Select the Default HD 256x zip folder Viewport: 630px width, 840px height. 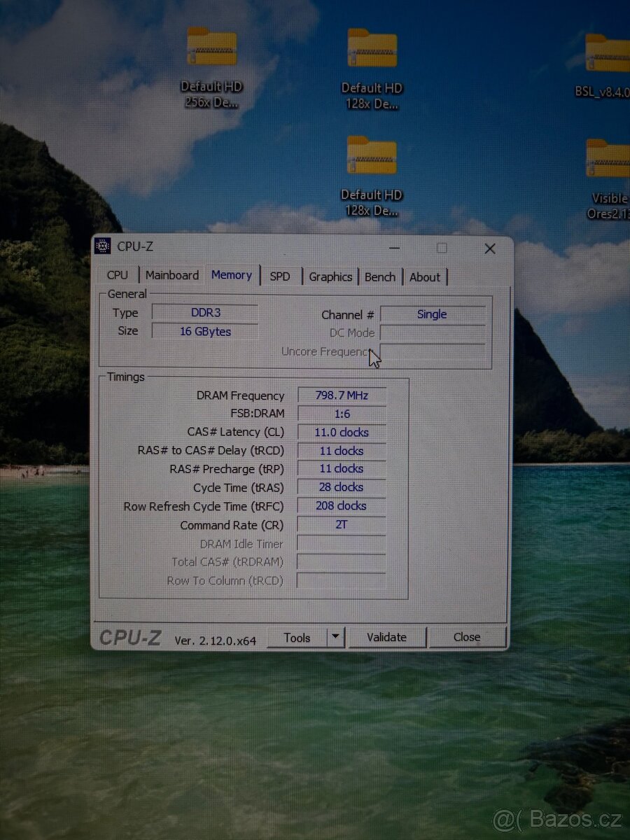coord(211,66)
